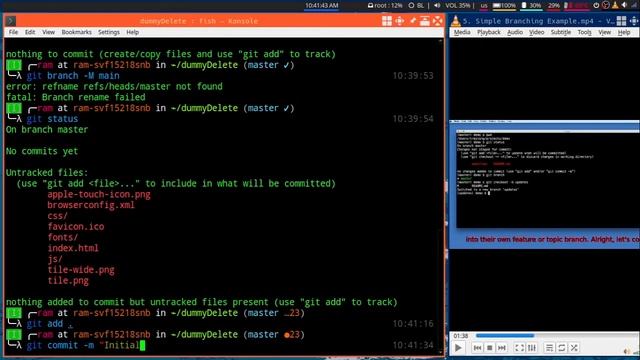The width and height of the screenshot is (640, 360).
Task: Play the video in VLC
Action: (458, 348)
